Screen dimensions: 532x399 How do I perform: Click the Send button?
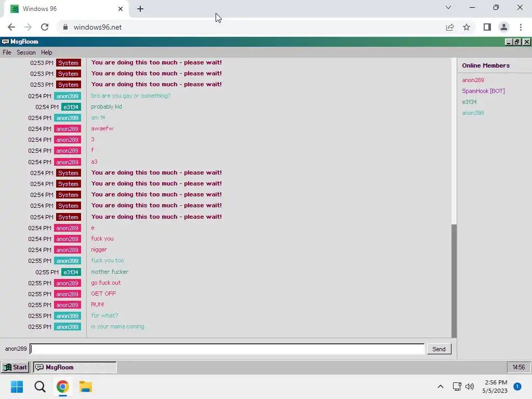coord(438,349)
